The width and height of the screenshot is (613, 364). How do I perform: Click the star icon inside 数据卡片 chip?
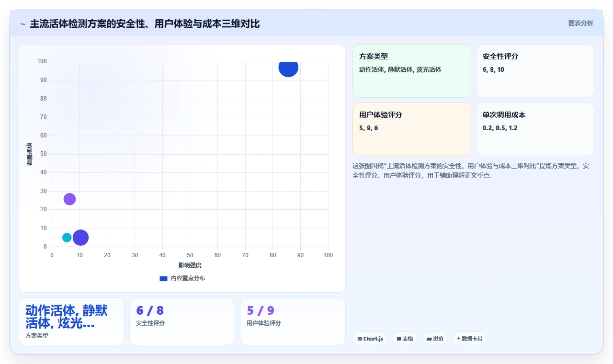coord(459,339)
